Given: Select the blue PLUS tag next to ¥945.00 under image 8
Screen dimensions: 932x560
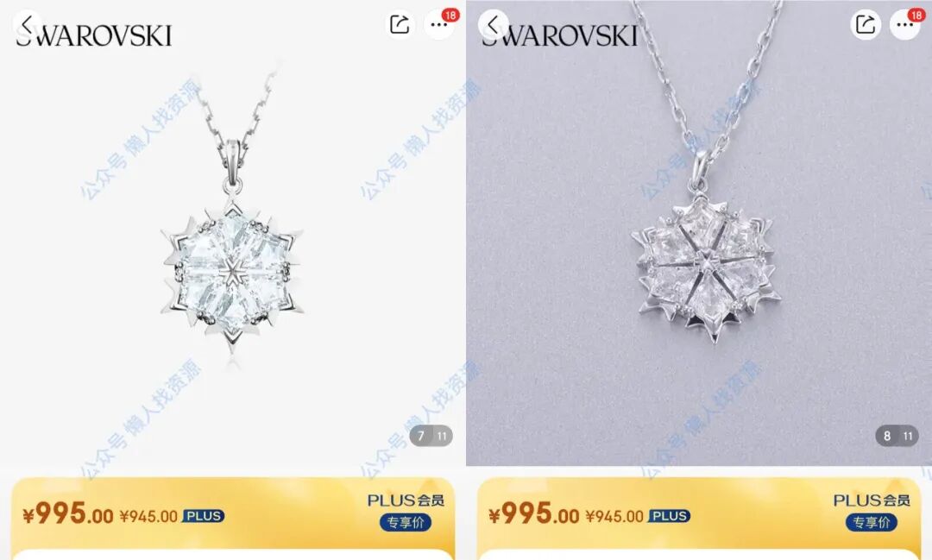Looking at the screenshot, I should pos(670,516).
